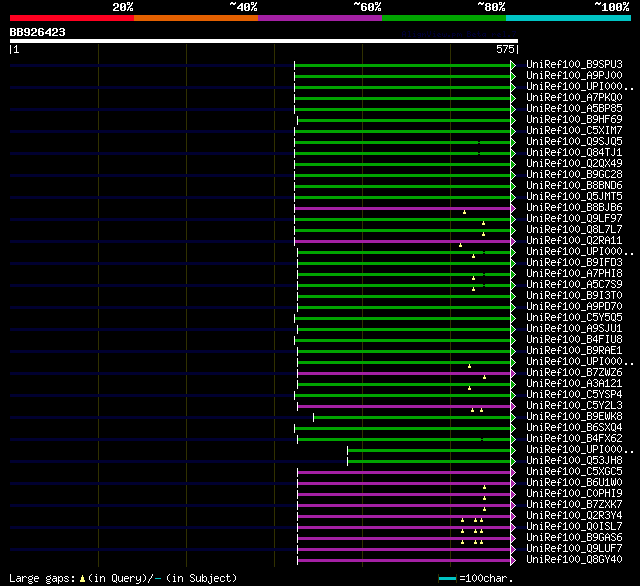This screenshot has height=586, width=640.
Task: Open hit UniRef100_A9PJ00
Action: [x=574, y=75]
